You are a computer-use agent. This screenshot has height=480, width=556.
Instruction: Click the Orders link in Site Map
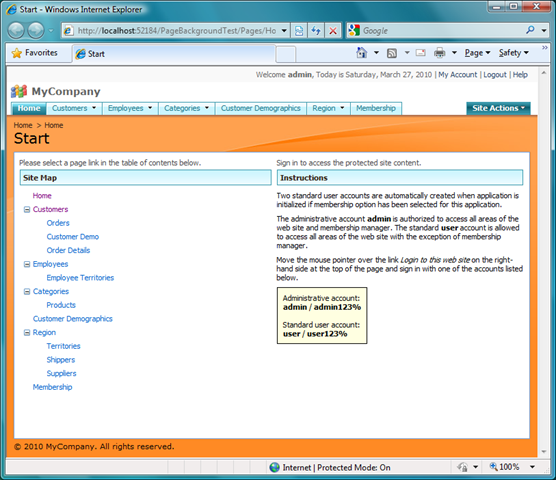click(x=58, y=223)
